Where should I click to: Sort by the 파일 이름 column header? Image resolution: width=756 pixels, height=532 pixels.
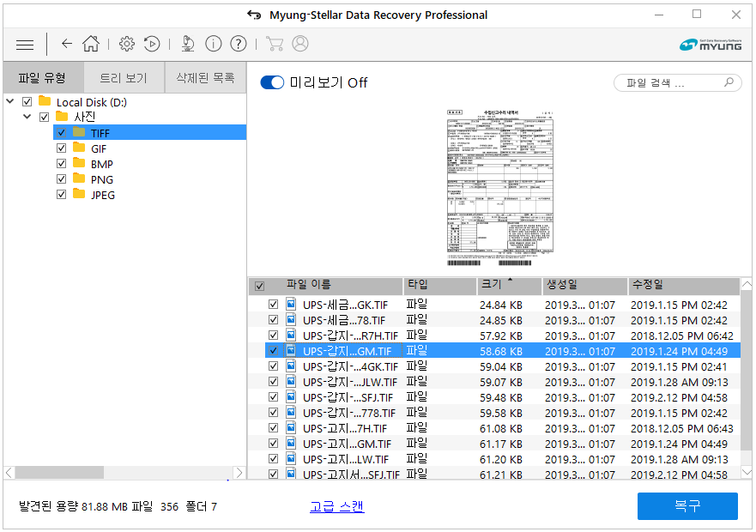tap(309, 285)
